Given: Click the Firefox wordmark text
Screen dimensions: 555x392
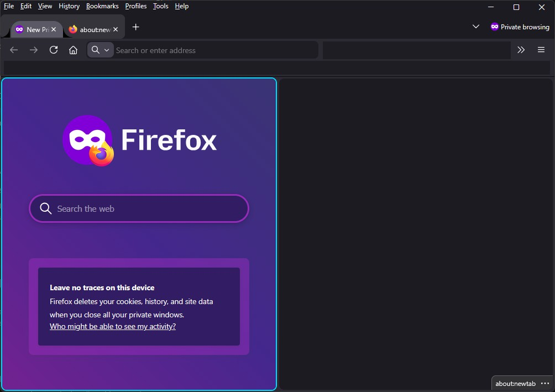Looking at the screenshot, I should (169, 140).
